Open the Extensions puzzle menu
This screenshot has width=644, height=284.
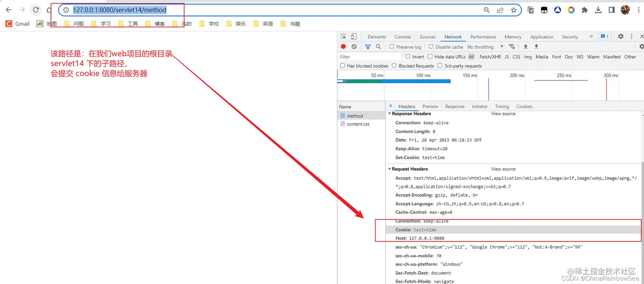[x=584, y=10]
